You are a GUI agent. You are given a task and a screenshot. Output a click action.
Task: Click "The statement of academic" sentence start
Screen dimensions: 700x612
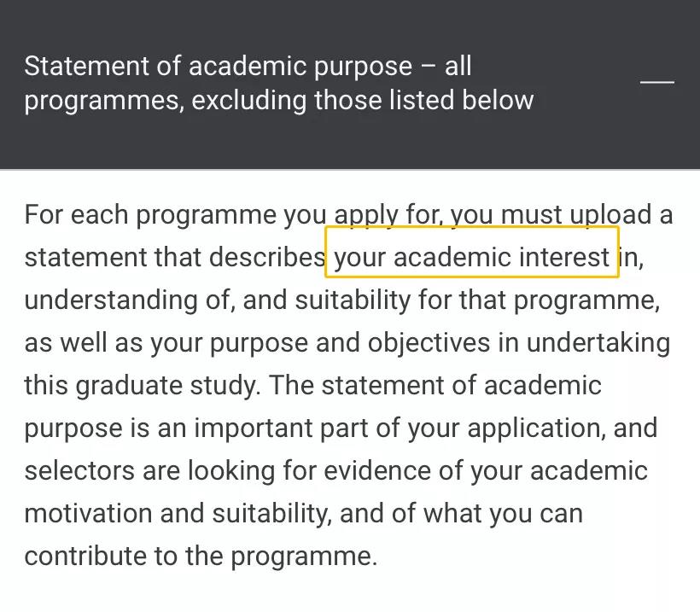tap(435, 385)
